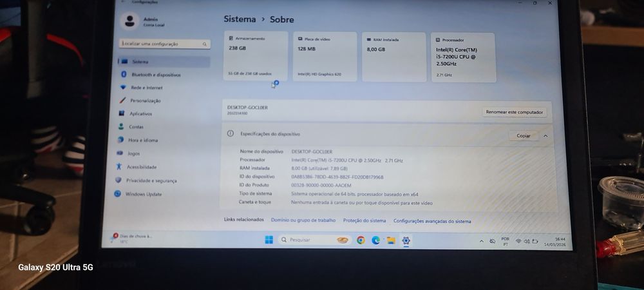Select the Nome do dispositivo value DESKTOP-GOCL0ER
The image size is (644, 290).
pyautogui.click(x=312, y=151)
